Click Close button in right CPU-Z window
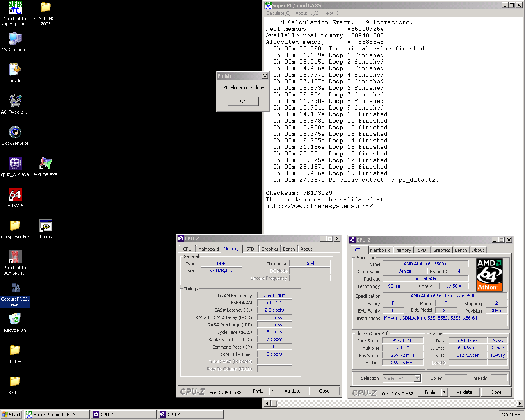Image resolution: width=525 pixels, height=420 pixels. pyautogui.click(x=496, y=392)
